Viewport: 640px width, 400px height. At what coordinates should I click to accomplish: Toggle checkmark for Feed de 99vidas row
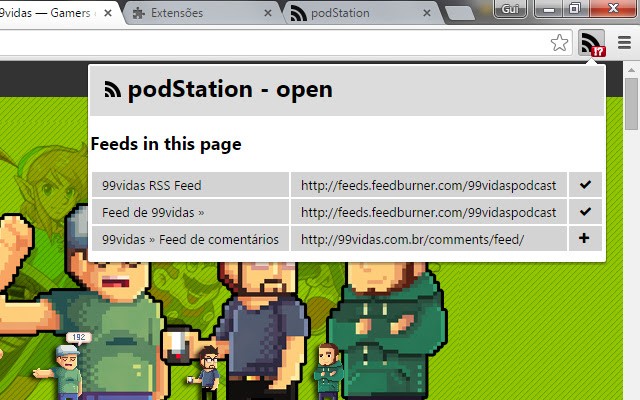[x=585, y=212]
